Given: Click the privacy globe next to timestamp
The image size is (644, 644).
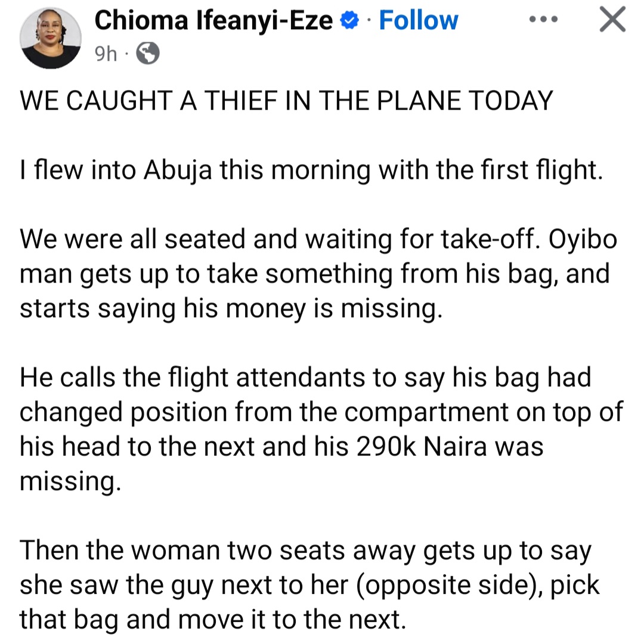Looking at the screenshot, I should point(146,52).
